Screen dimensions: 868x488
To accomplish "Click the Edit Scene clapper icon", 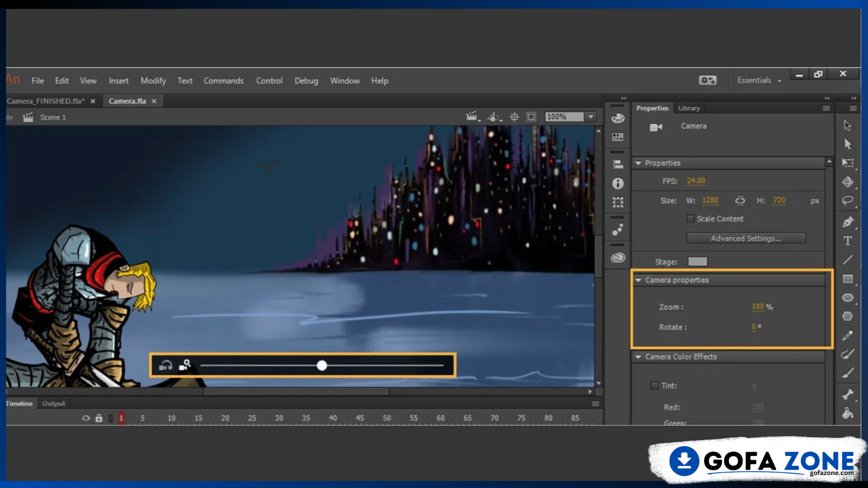I will click(x=472, y=117).
